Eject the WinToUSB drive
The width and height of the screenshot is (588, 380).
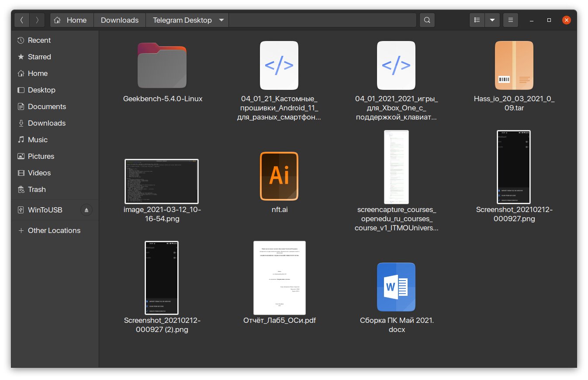[x=86, y=210]
